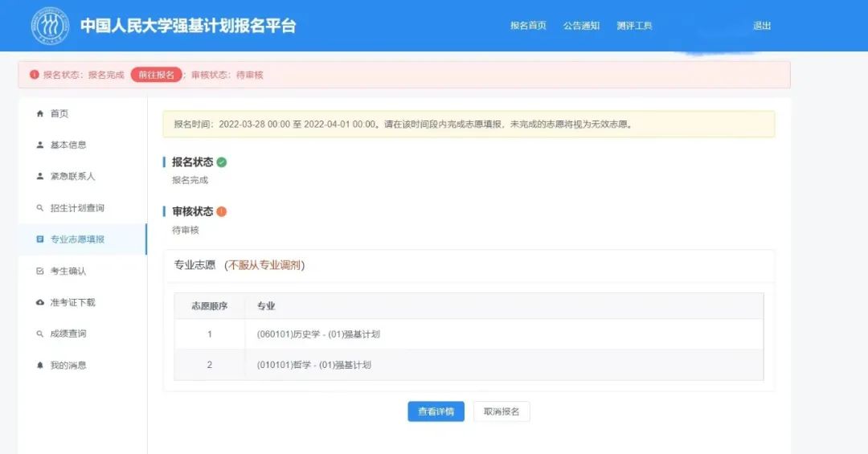Screen dimensions: 868x454
Task: Go to 报名首页 in top navigation
Action: pyautogui.click(x=528, y=26)
